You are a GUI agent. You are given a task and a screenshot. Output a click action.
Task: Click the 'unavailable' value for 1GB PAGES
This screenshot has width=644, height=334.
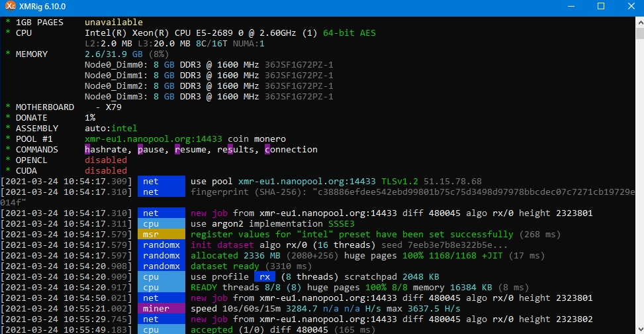pos(114,23)
